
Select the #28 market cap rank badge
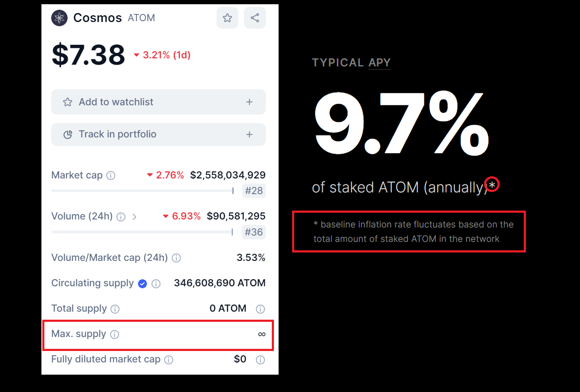pyautogui.click(x=254, y=191)
